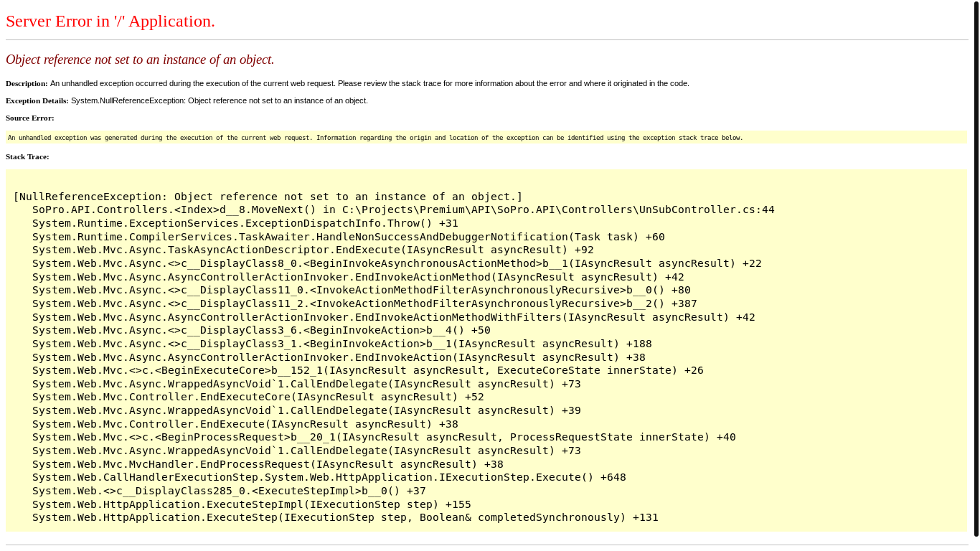Click the "Exception Details:" label

(x=37, y=100)
